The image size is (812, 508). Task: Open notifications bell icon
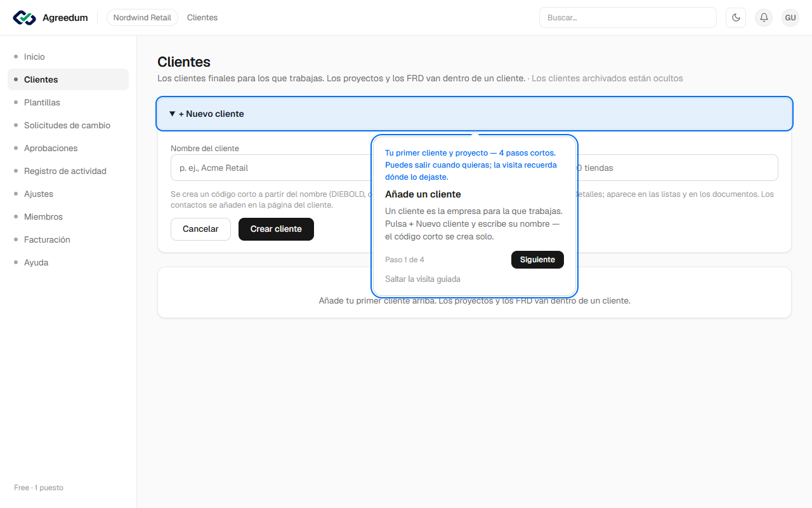point(764,18)
